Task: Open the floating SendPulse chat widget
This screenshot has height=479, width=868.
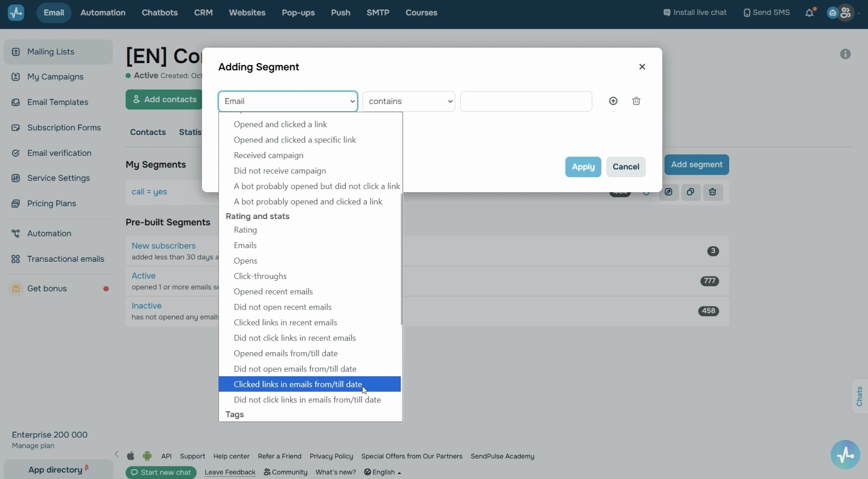Action: [845, 454]
